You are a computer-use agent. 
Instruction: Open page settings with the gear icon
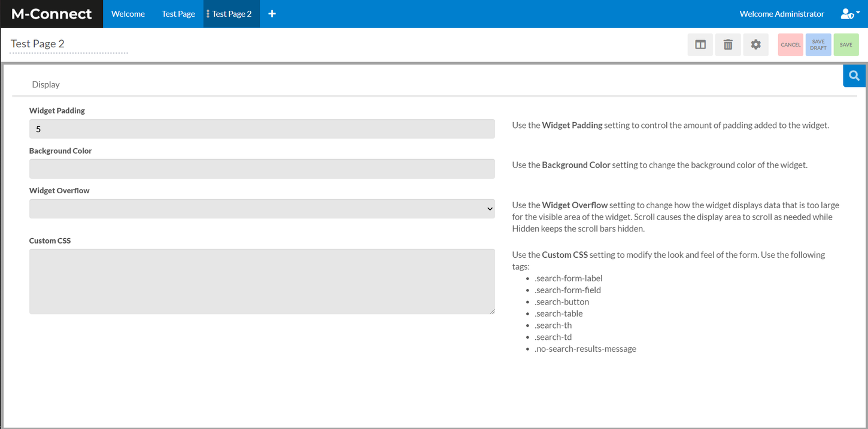(x=755, y=44)
